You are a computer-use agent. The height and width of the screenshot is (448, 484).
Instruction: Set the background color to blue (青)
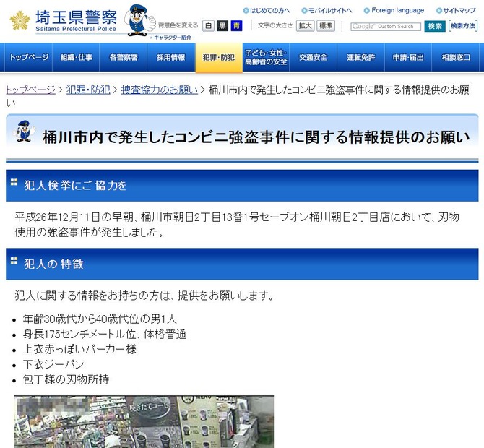[x=235, y=25]
